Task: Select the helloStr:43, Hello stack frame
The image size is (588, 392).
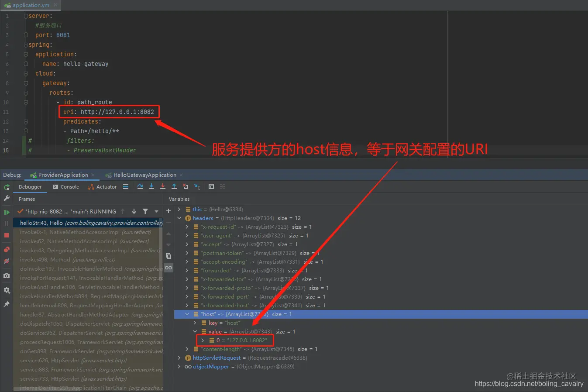Action: 88,223
